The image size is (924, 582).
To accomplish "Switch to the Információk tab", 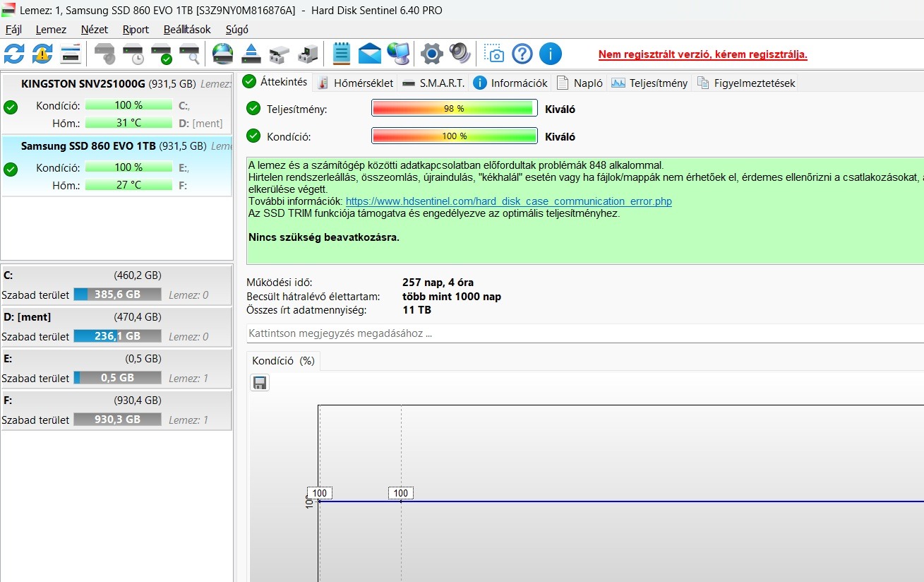I will coord(511,83).
